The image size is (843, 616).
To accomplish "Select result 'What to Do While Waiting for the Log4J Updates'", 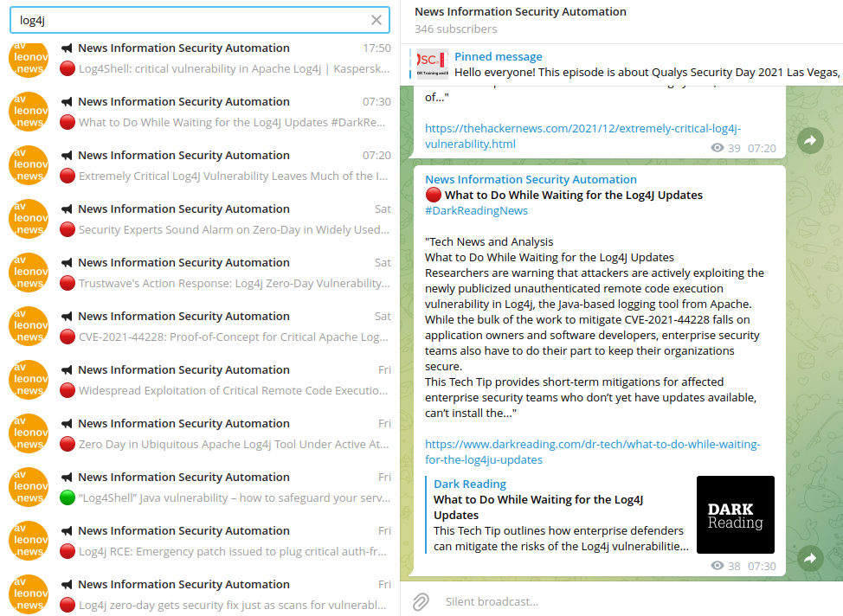I will (200, 112).
